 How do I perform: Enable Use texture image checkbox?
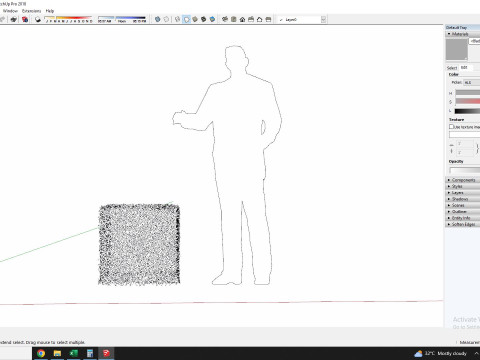[x=451, y=127]
